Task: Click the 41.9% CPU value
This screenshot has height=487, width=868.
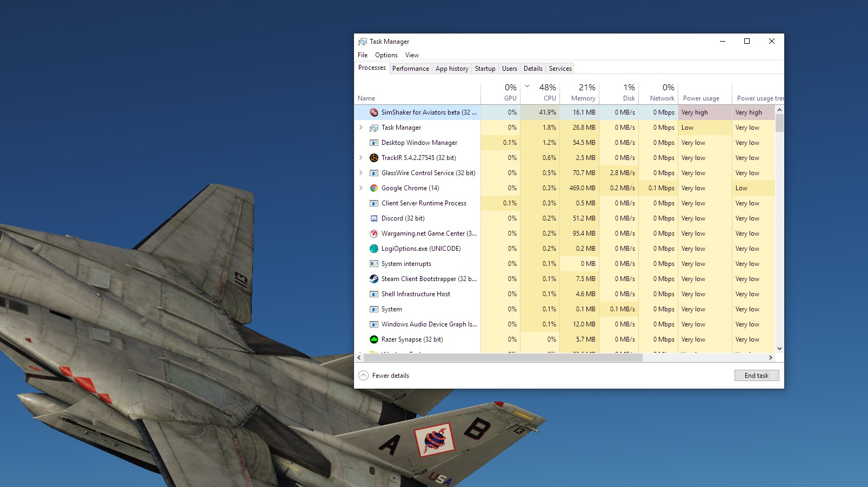Action: 547,112
